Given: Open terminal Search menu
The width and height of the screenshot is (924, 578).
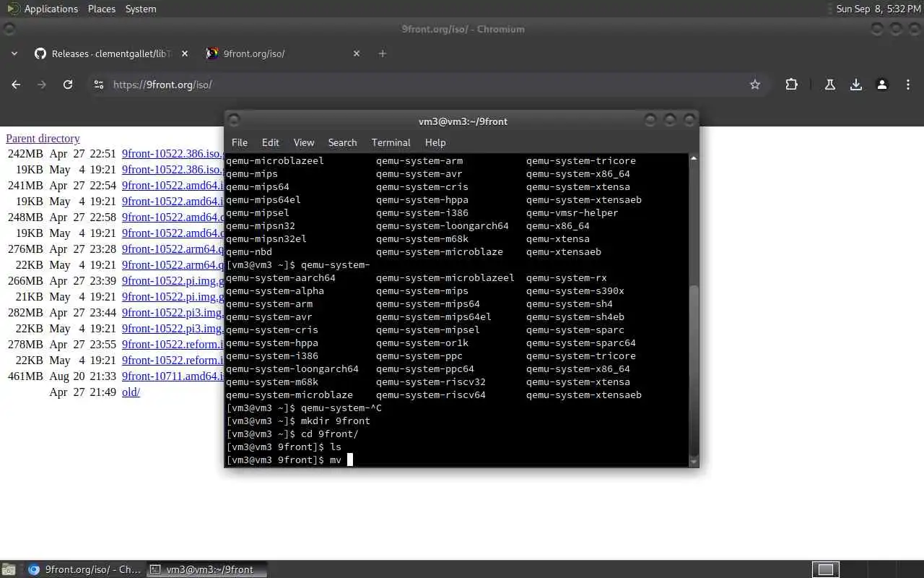Looking at the screenshot, I should [343, 142].
